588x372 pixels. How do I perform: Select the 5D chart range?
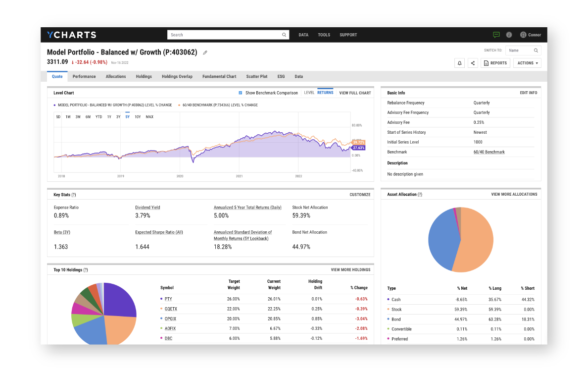(x=58, y=117)
